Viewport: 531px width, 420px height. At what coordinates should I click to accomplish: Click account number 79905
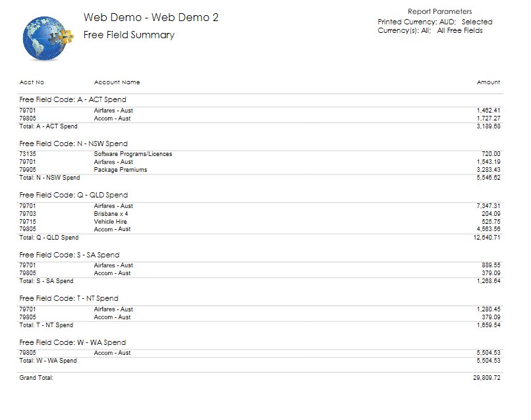[x=28, y=170]
